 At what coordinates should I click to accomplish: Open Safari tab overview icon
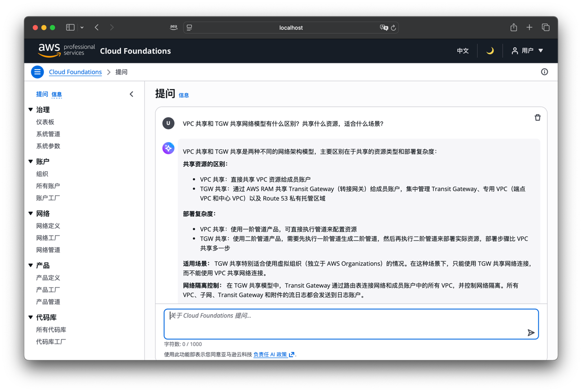[x=545, y=27]
